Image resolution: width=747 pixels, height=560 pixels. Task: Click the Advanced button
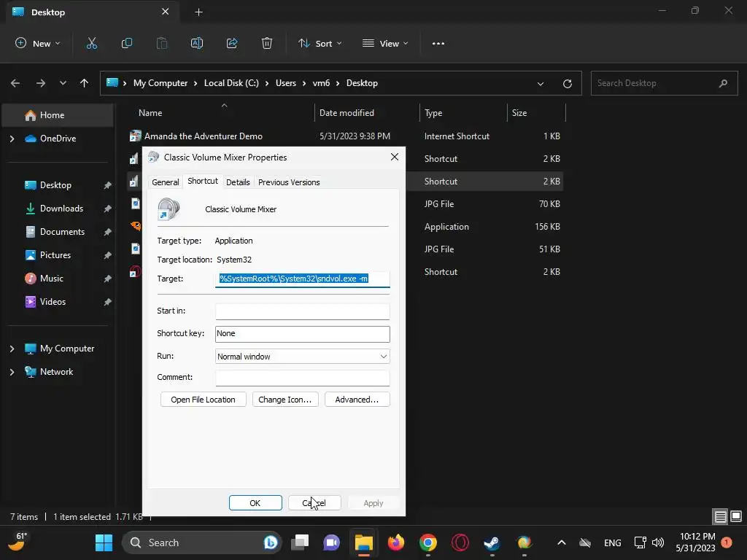point(357,400)
